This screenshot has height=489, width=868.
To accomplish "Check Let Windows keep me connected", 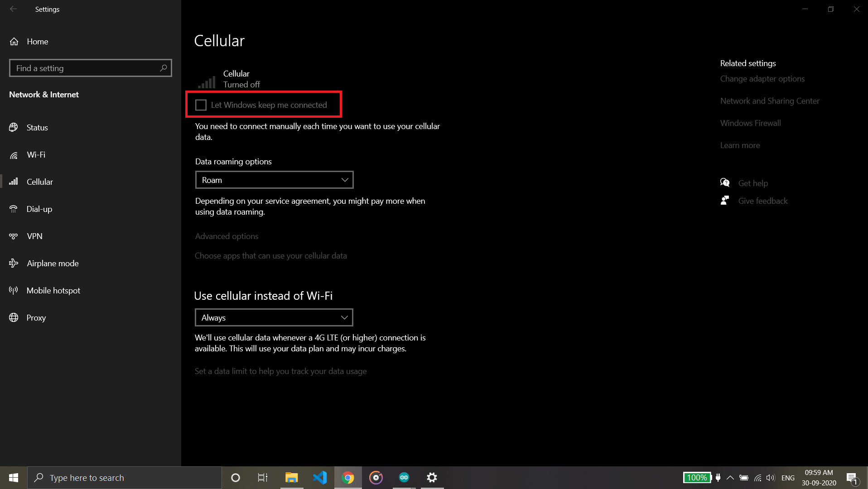I will pyautogui.click(x=201, y=105).
